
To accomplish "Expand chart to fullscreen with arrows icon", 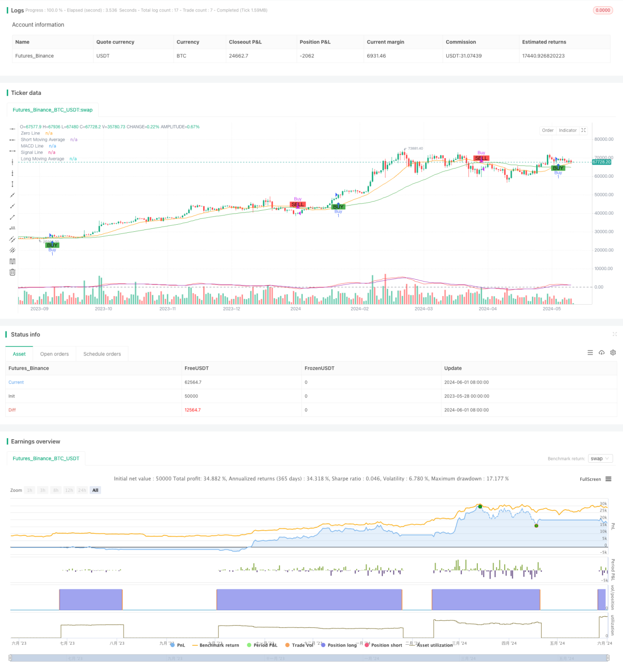I will point(583,130).
